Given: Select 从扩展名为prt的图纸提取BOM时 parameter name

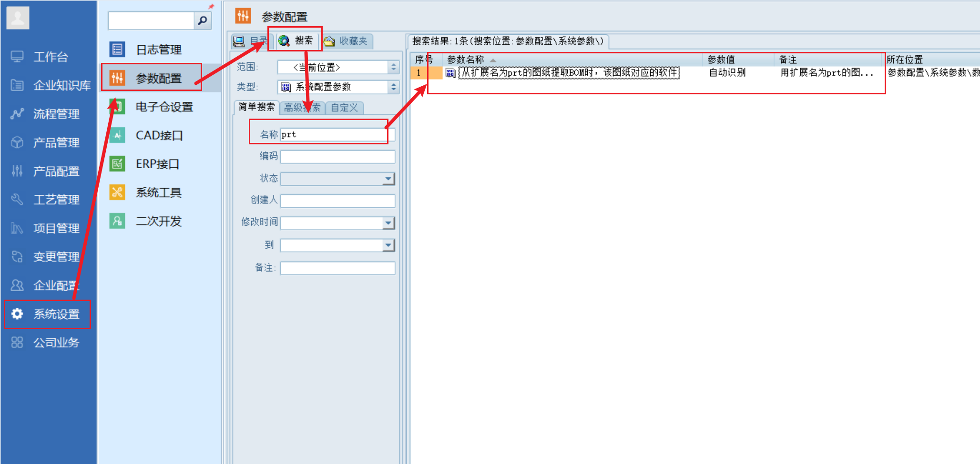Looking at the screenshot, I should [x=569, y=73].
